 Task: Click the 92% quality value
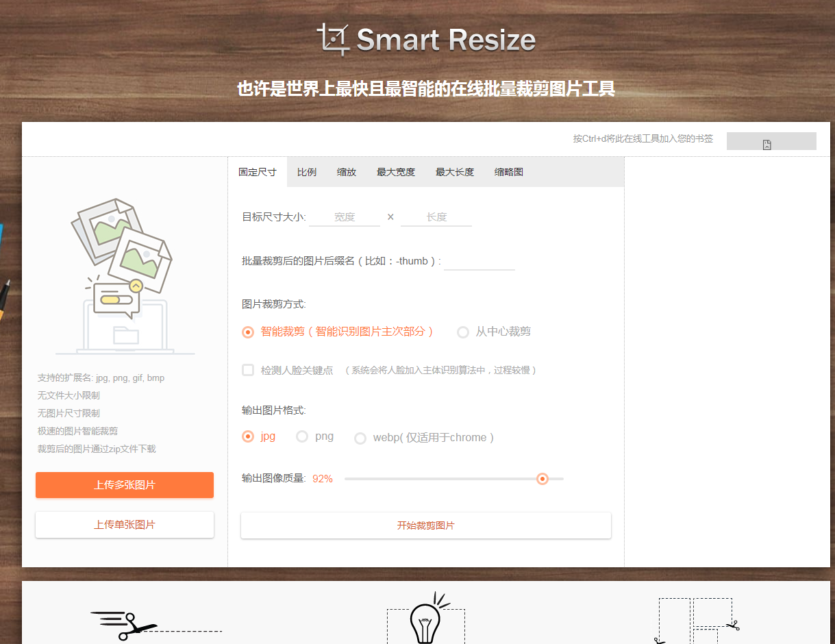pyautogui.click(x=323, y=479)
